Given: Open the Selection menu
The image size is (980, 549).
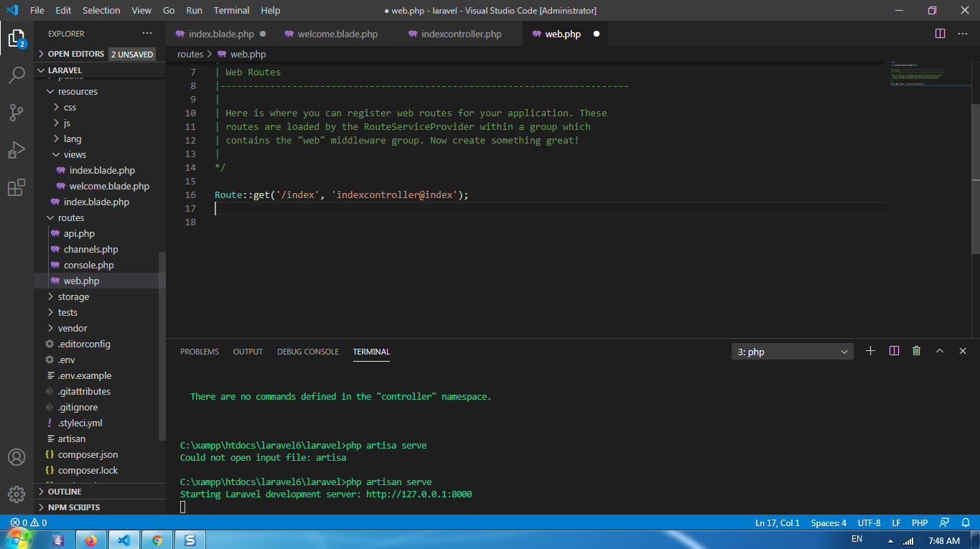Looking at the screenshot, I should tap(101, 10).
